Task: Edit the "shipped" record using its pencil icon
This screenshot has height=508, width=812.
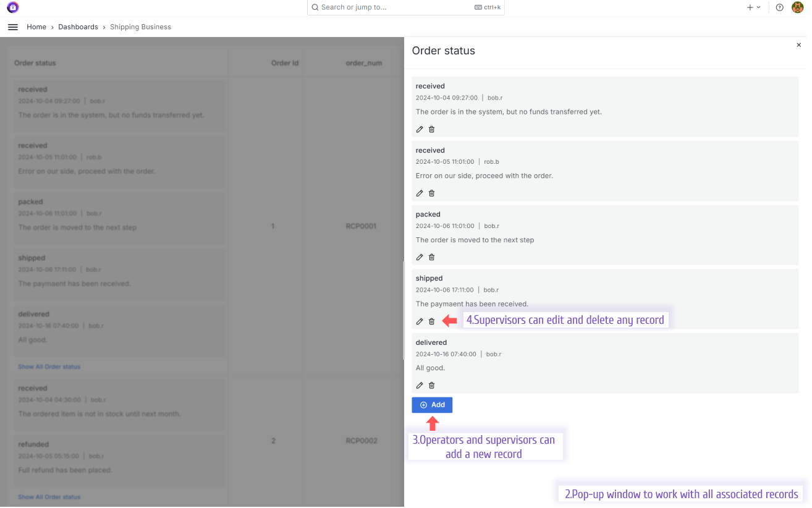Action: 420,321
